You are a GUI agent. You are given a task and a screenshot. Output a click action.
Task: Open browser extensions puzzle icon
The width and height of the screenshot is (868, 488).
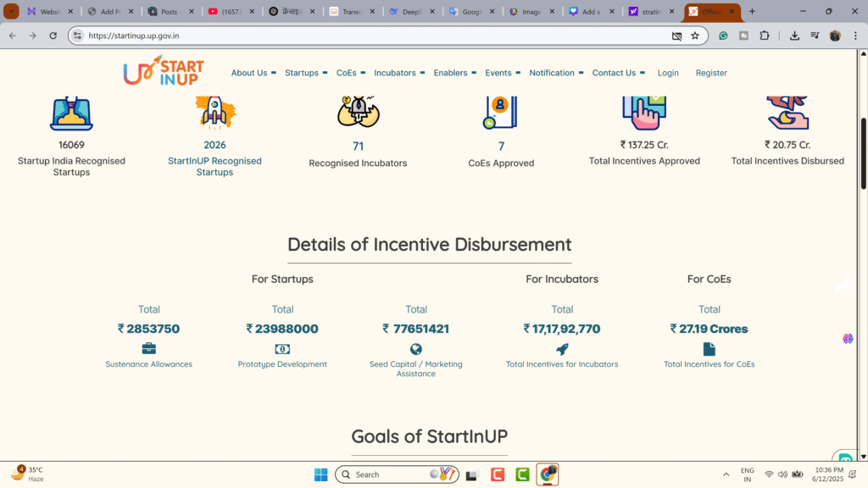point(765,36)
